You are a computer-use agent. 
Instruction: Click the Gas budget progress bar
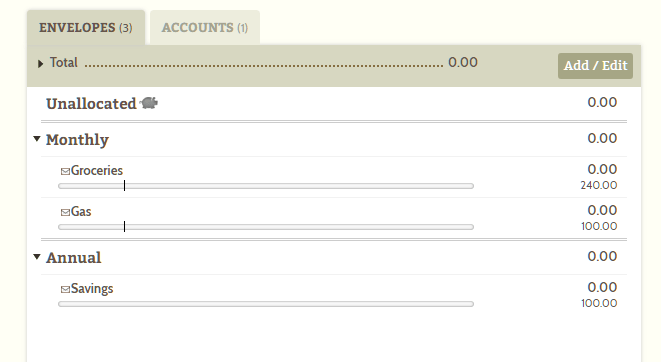(266, 227)
